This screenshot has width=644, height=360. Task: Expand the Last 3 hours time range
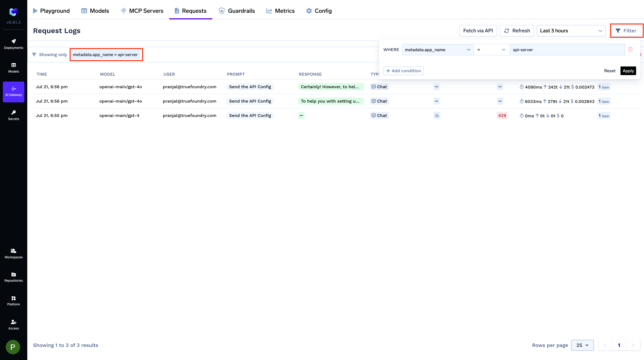tap(571, 31)
